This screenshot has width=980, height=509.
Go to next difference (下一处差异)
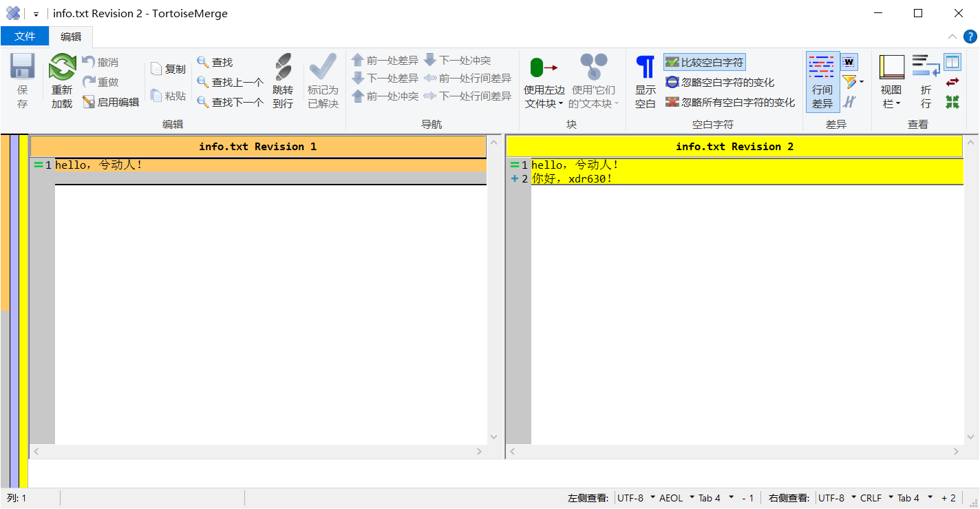coord(385,78)
